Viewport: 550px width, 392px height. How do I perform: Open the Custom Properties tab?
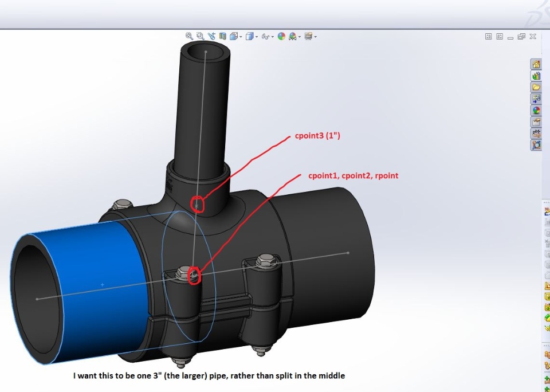coord(536,121)
